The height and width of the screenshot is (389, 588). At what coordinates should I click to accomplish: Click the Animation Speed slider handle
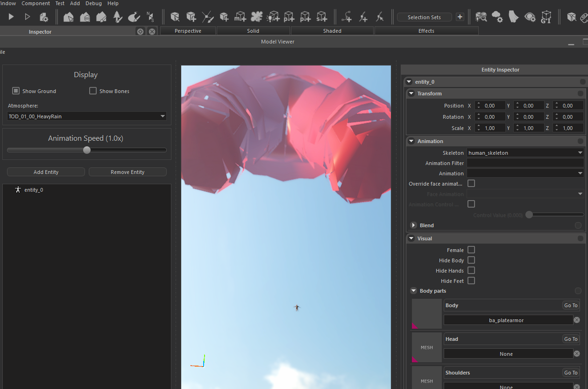(87, 150)
